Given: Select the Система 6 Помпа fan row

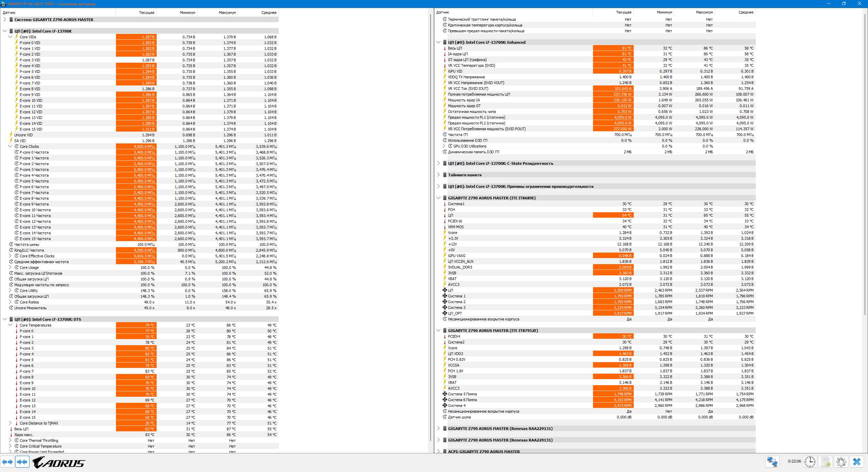Looking at the screenshot, I should [462, 400].
